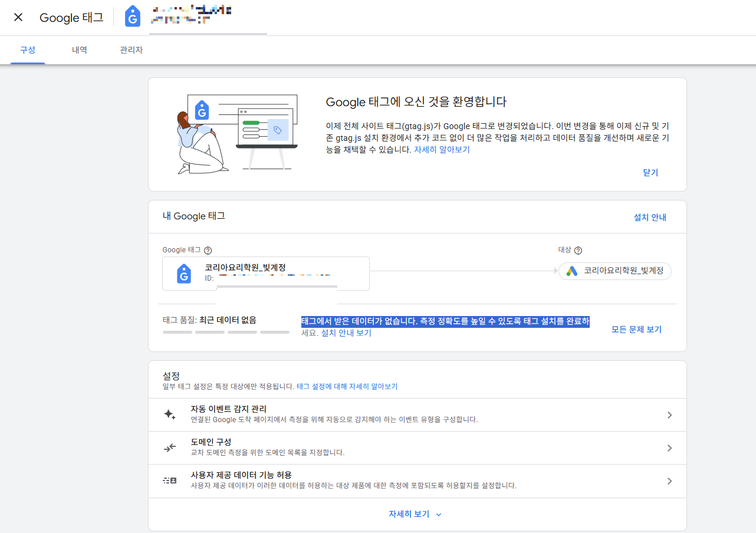Open the 내역 tab
Viewport: 756px width, 533px height.
[80, 50]
